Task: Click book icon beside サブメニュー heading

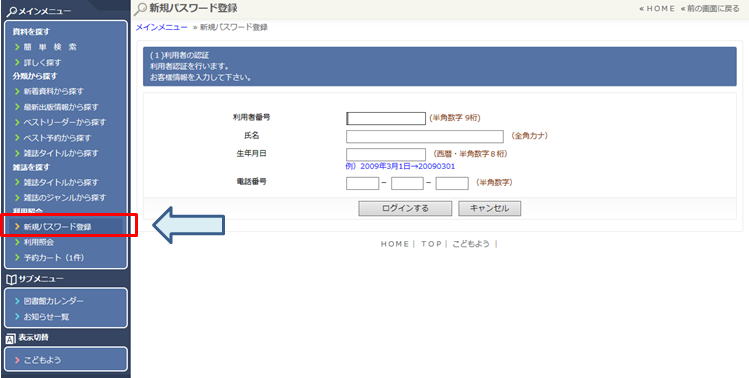Action: coord(11,279)
